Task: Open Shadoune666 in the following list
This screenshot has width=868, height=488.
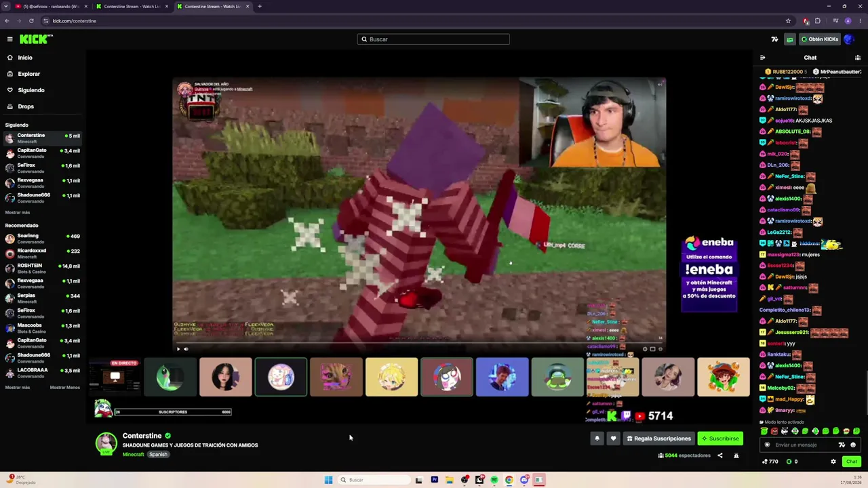Action: pyautogui.click(x=42, y=197)
